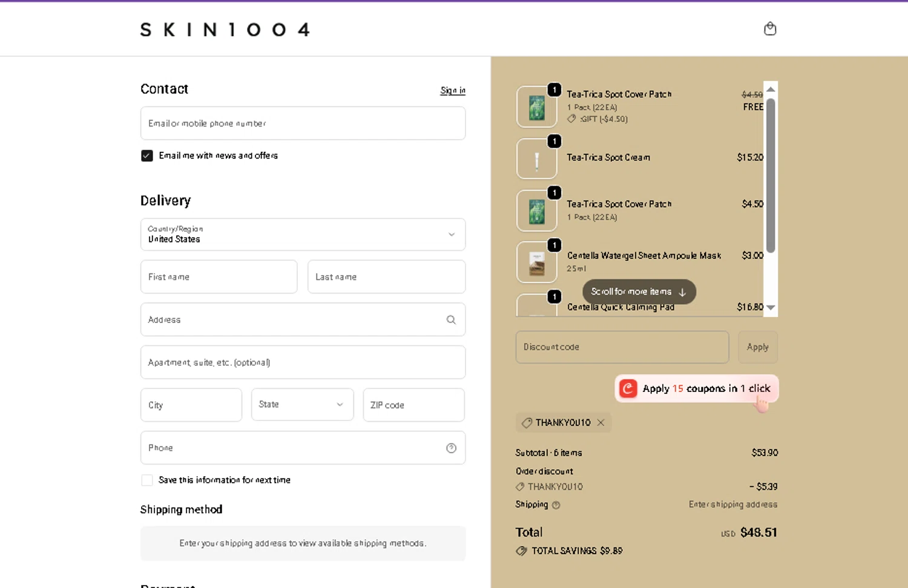The width and height of the screenshot is (908, 588).
Task: Click the tag icon beside order discount THANKYOU10
Action: click(x=520, y=487)
